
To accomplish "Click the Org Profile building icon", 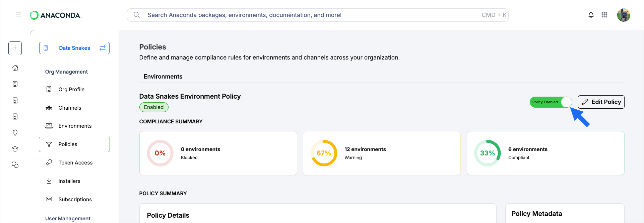I will click(49, 89).
